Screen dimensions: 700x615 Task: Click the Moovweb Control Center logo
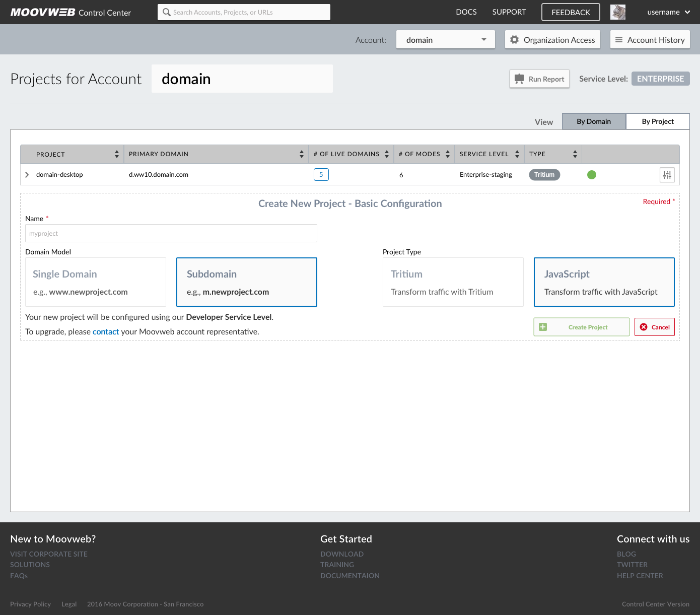71,12
